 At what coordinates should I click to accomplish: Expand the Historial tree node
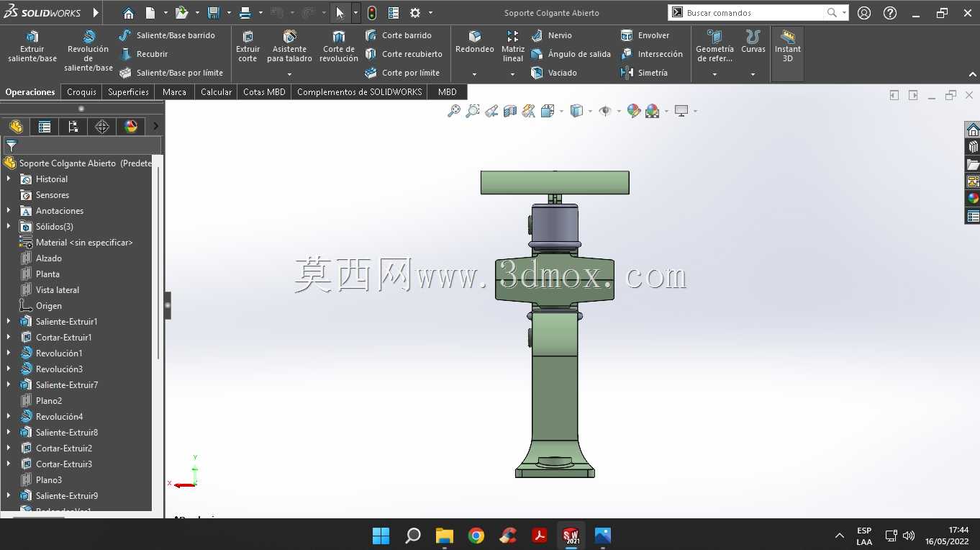tap(9, 179)
